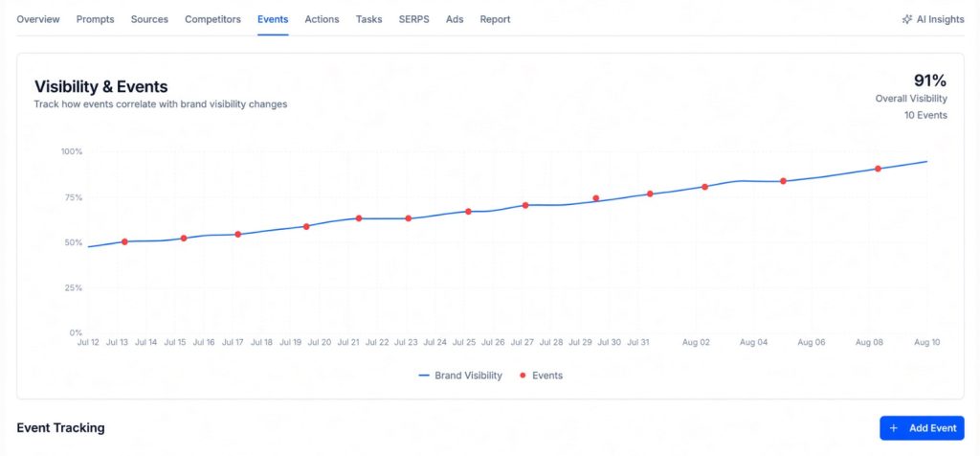Click the 50% y-axis label
Image resolution: width=980 pixels, height=456 pixels.
pyautogui.click(x=74, y=242)
